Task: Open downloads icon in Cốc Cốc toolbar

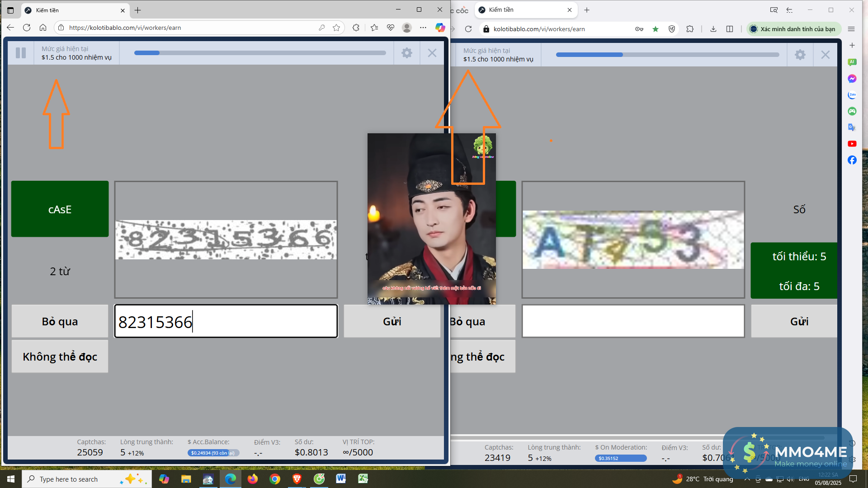Action: point(713,29)
